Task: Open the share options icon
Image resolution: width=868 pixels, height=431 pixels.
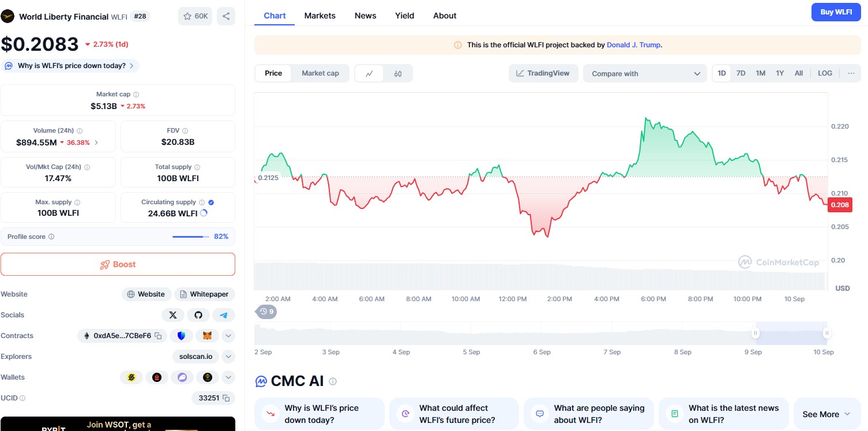Action: [x=226, y=16]
